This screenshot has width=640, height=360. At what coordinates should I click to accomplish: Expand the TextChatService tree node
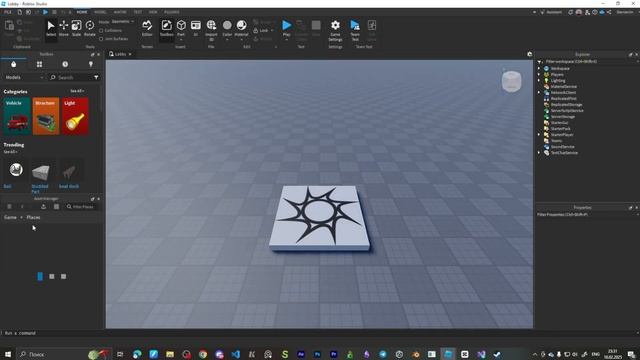click(x=539, y=153)
